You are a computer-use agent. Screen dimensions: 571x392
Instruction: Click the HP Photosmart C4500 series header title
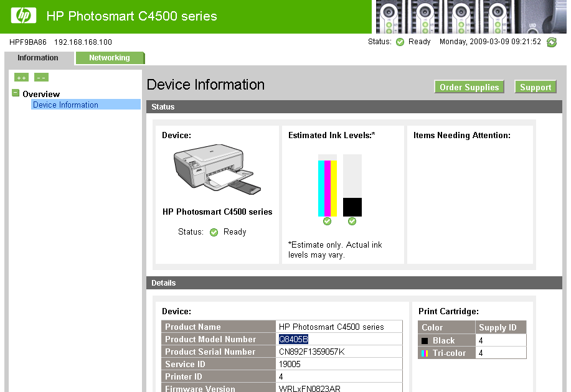click(131, 16)
